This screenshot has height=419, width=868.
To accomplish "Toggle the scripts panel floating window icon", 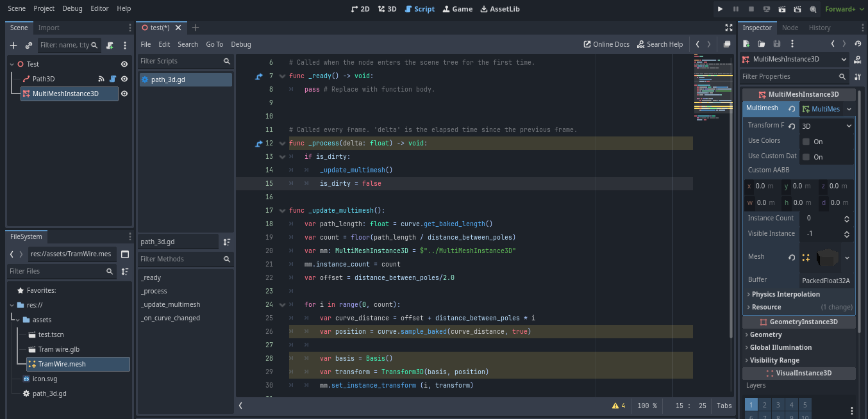I will click(727, 44).
